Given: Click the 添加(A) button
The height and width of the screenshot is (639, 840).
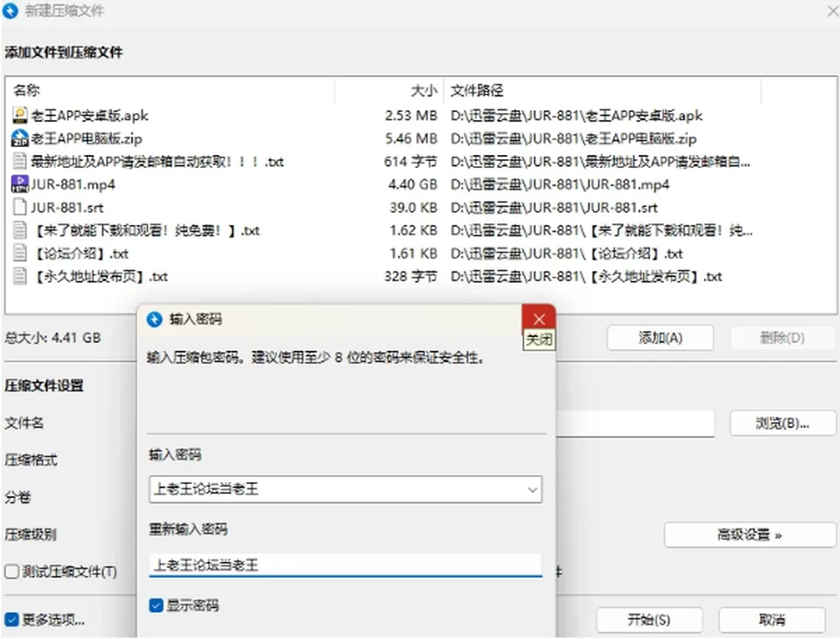Looking at the screenshot, I should click(x=660, y=338).
